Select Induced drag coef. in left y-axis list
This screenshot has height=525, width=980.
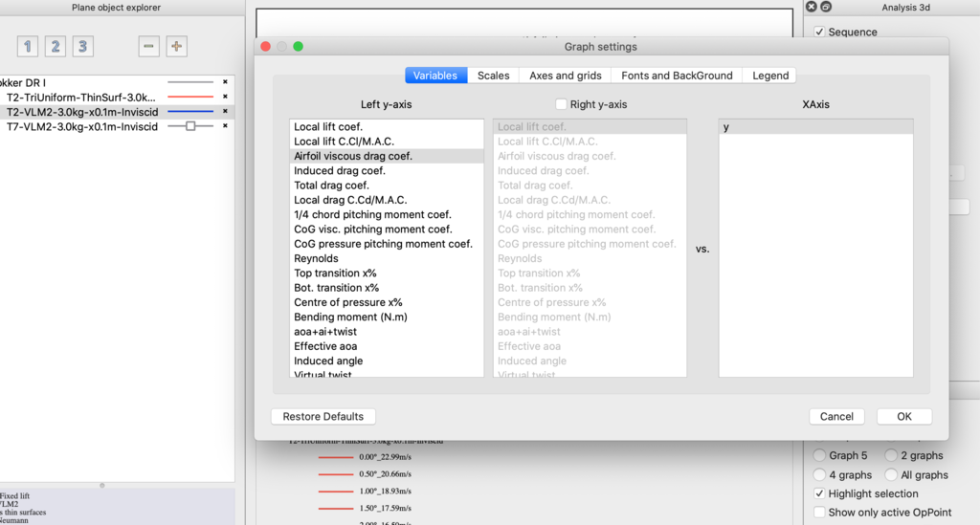point(340,170)
